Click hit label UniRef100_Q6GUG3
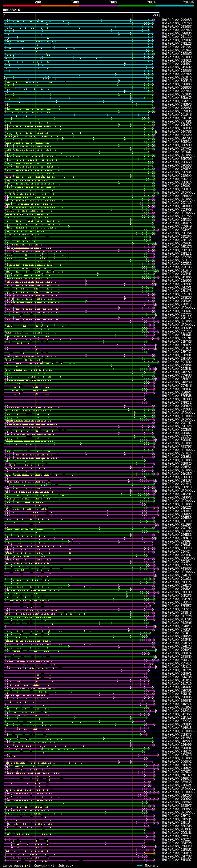Screen dimensions: 197x868 click(177, 88)
